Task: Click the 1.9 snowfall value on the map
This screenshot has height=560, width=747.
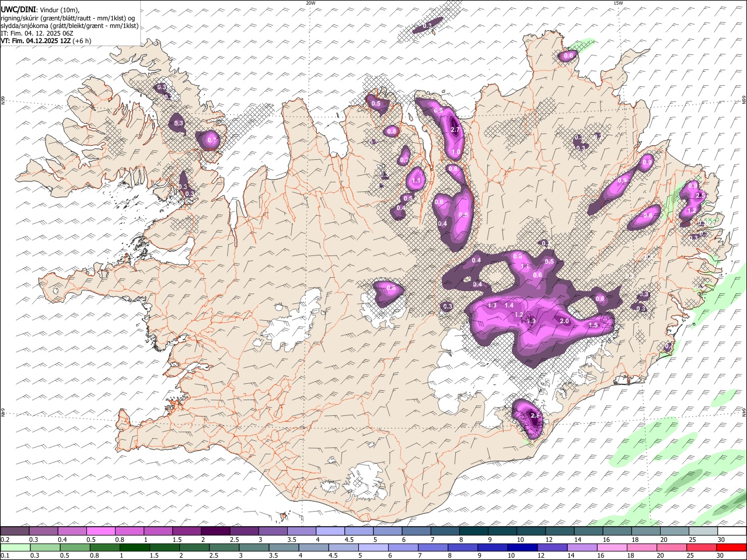Action: (x=531, y=321)
